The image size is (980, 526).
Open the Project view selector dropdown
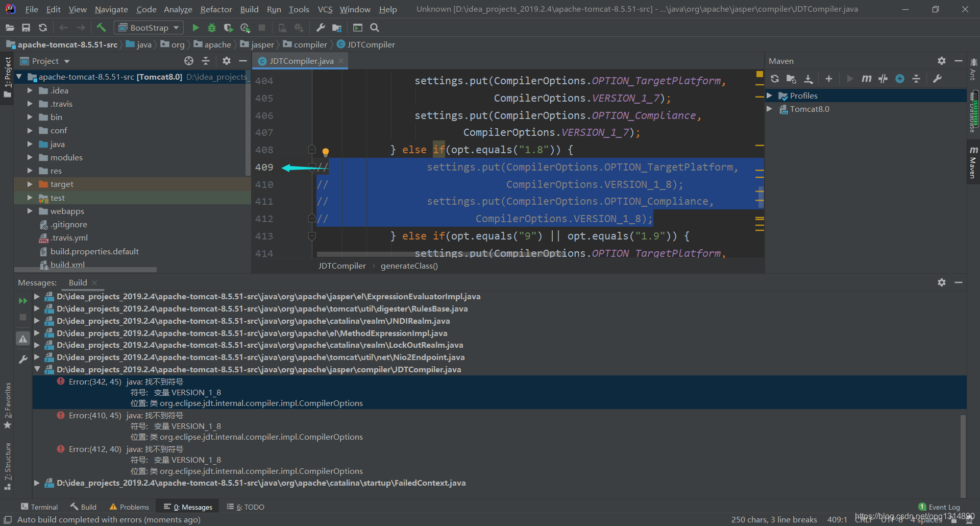pos(45,61)
